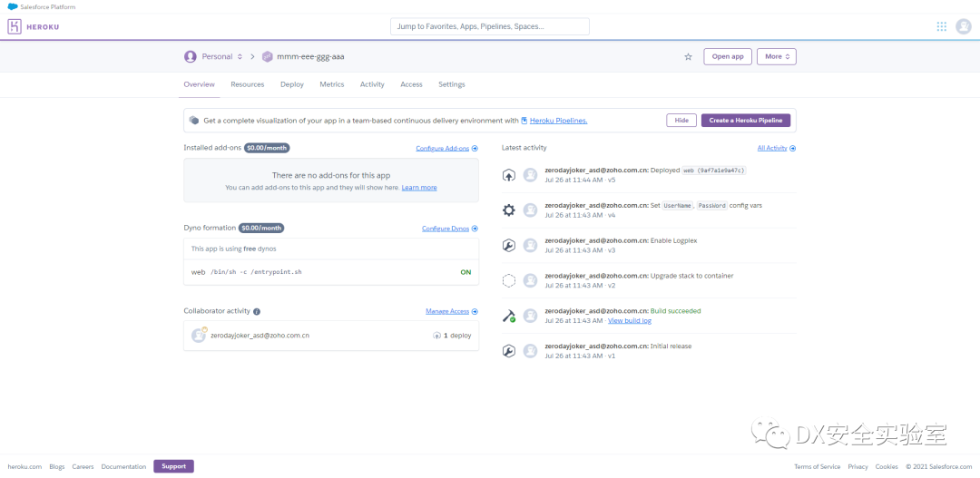Click the Installed add-ons $0.00/month badge

[267, 148]
